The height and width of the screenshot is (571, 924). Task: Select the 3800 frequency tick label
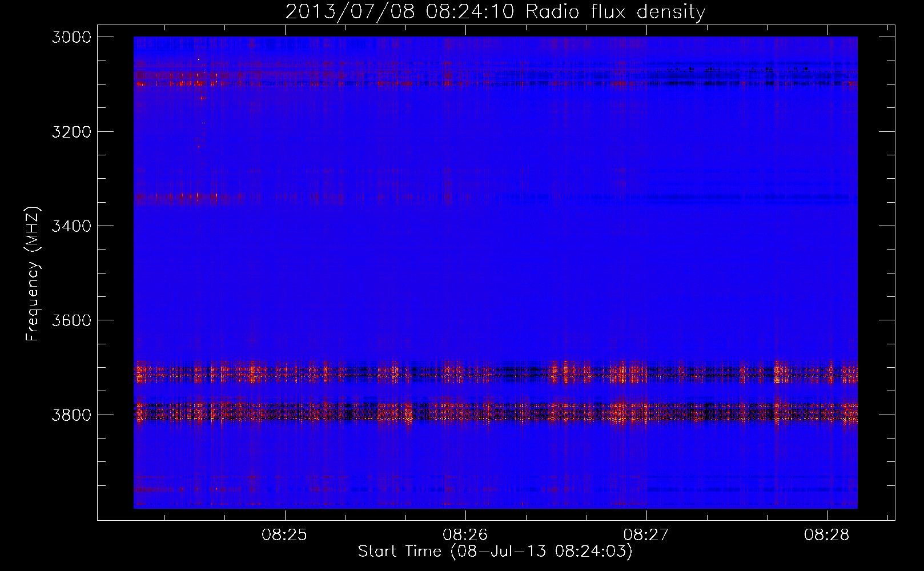(x=71, y=415)
